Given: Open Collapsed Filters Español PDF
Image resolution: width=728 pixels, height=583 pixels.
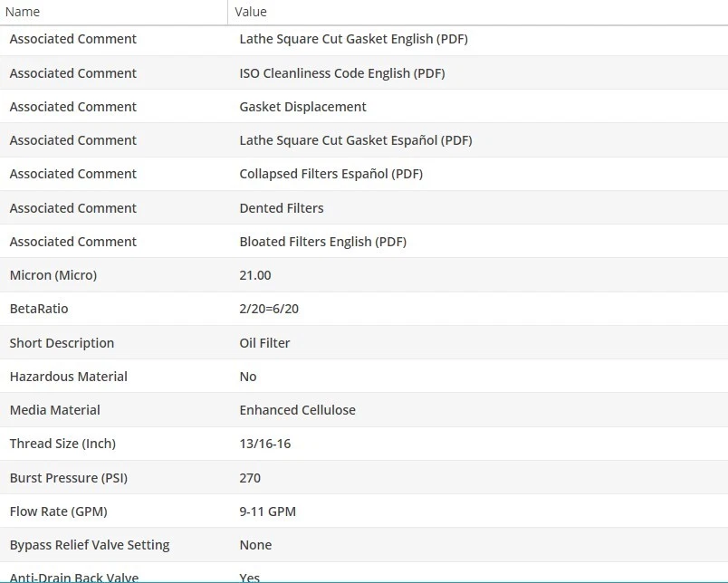Looking at the screenshot, I should click(x=330, y=174).
